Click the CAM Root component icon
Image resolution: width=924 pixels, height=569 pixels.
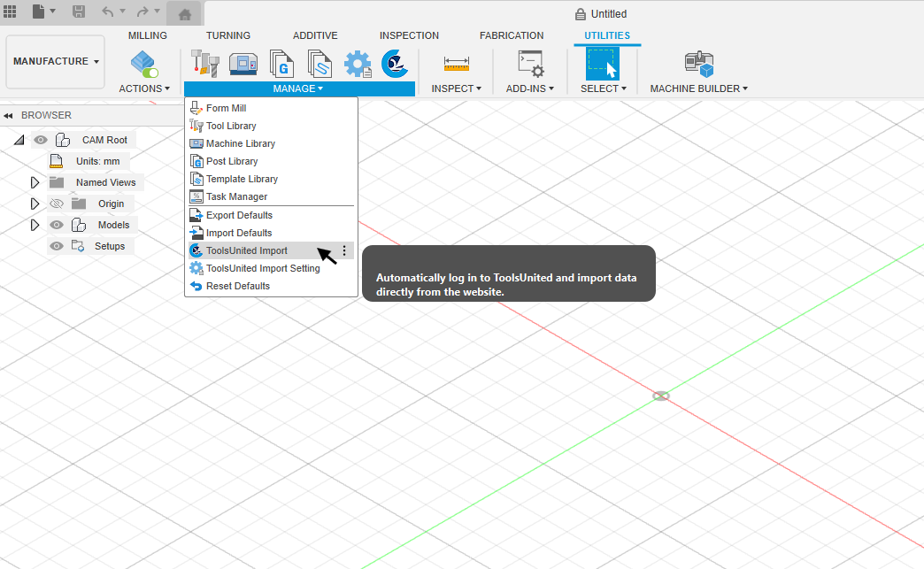pos(63,140)
